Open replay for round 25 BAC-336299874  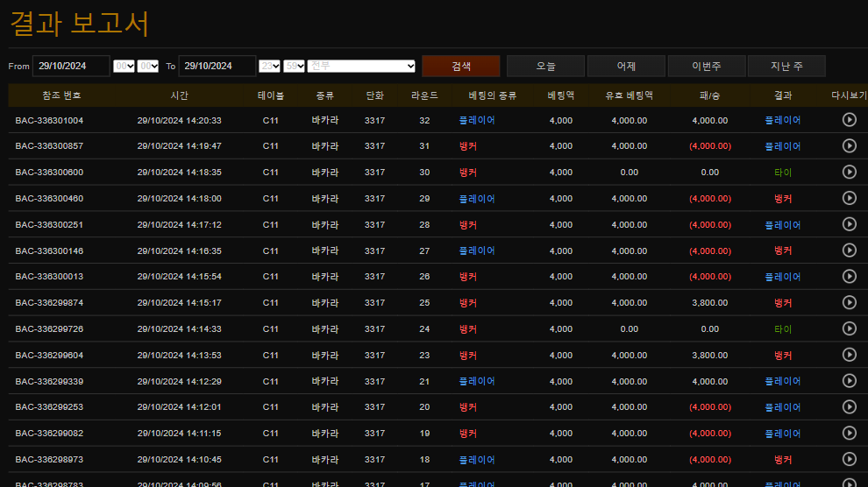tap(849, 303)
